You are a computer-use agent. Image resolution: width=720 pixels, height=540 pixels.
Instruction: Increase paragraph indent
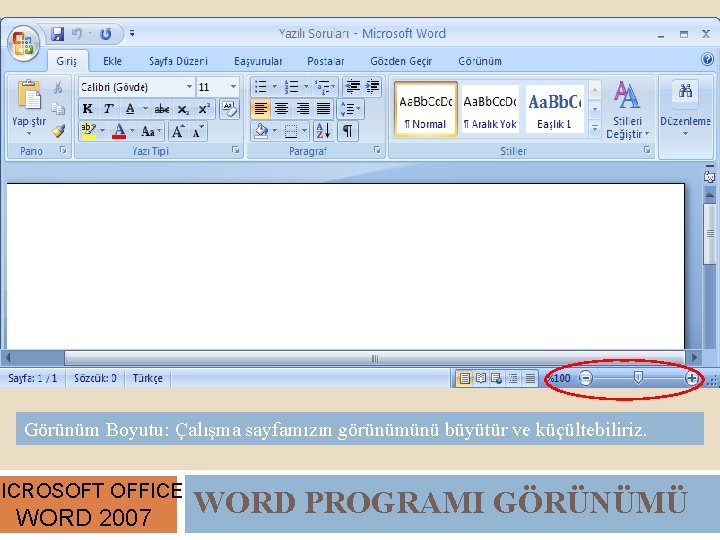(x=372, y=86)
